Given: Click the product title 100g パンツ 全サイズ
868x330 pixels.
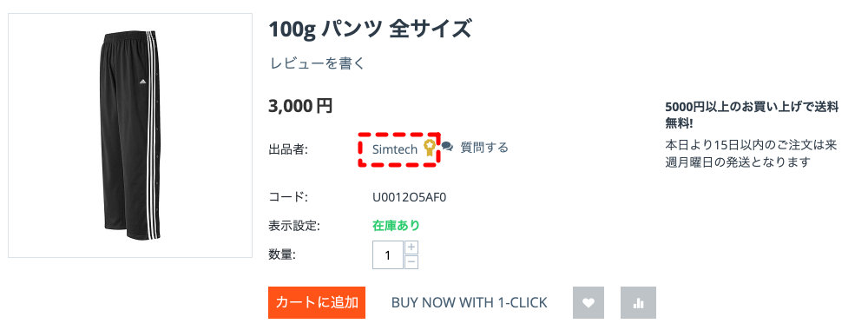Looking at the screenshot, I should (370, 29).
